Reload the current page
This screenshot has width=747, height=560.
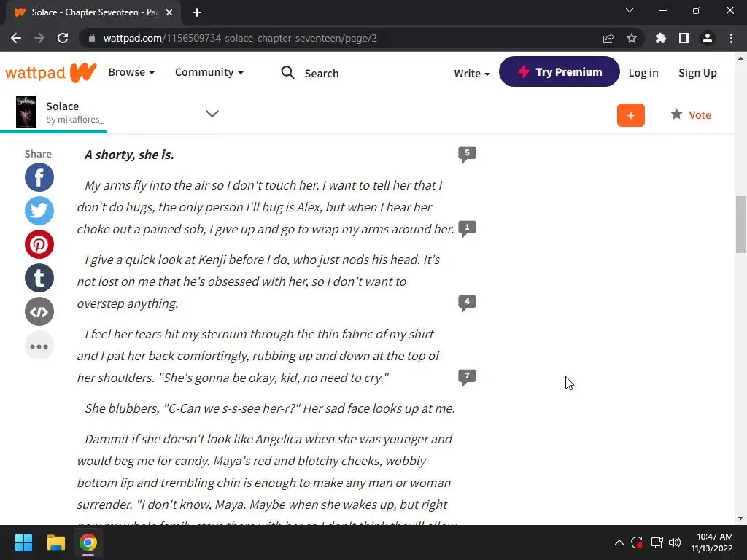63,38
